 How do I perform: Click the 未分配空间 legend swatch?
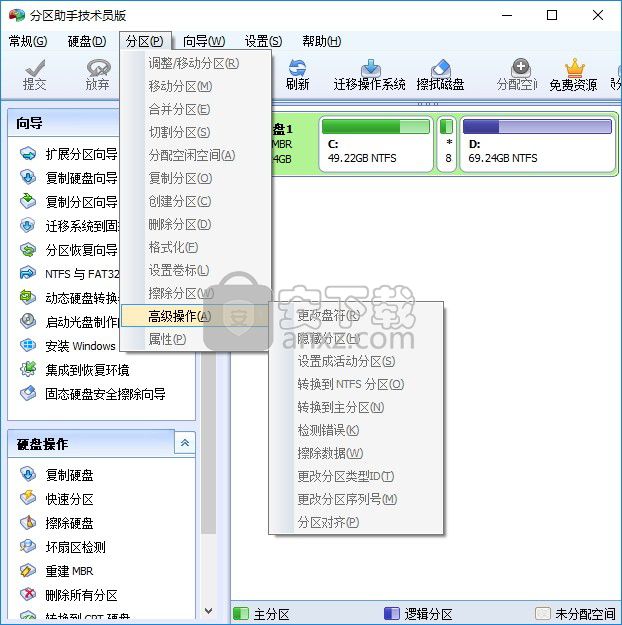pos(542,613)
